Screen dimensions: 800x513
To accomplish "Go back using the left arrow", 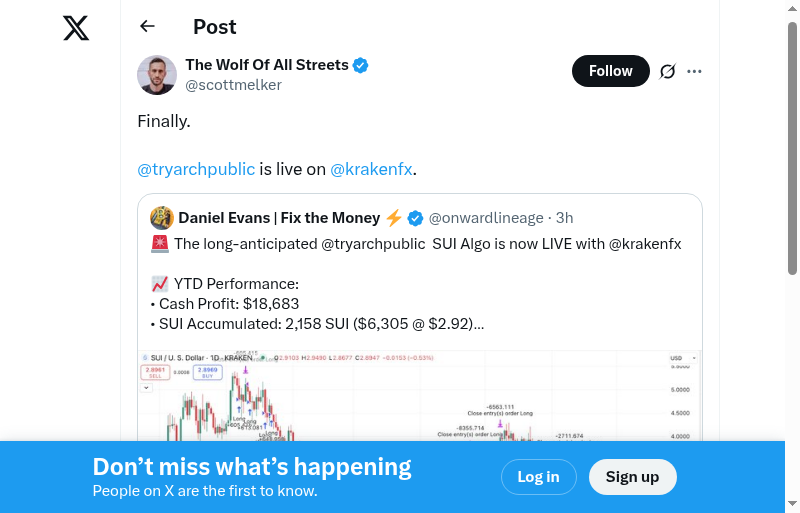I will tap(148, 27).
